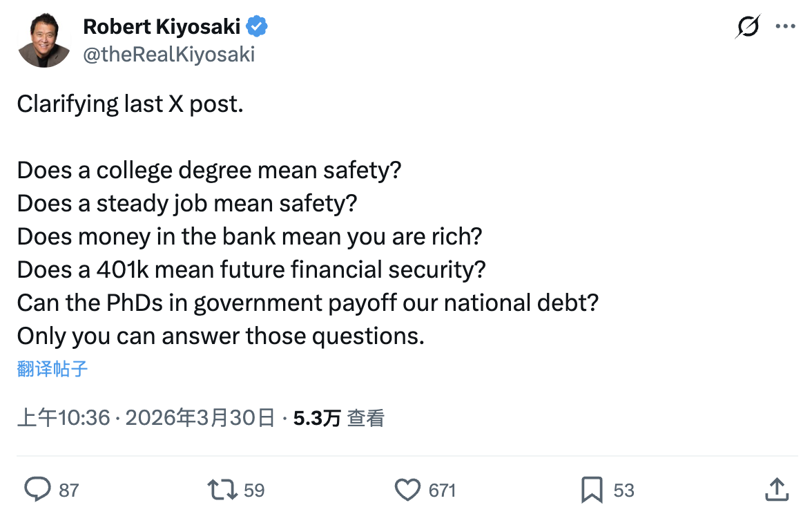Open the share menu via the upload arrow icon
812x514 pixels.
click(777, 490)
